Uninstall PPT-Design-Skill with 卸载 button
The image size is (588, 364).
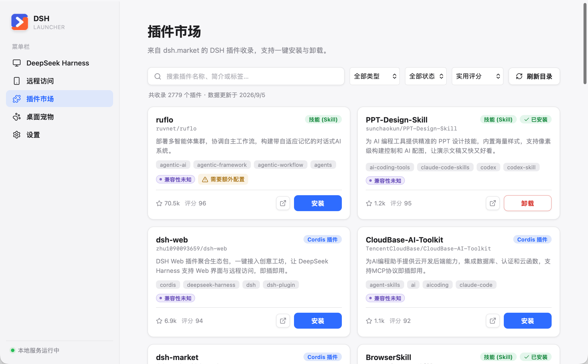coord(527,203)
